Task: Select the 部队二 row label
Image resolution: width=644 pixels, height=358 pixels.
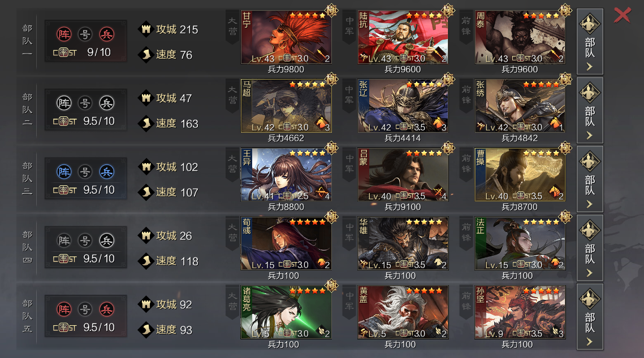Action: 28,110
